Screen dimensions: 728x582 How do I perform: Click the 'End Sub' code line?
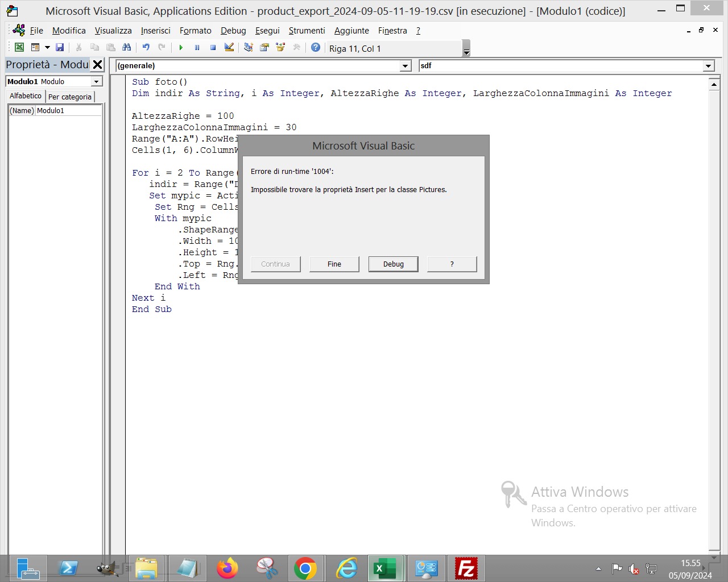tap(152, 309)
